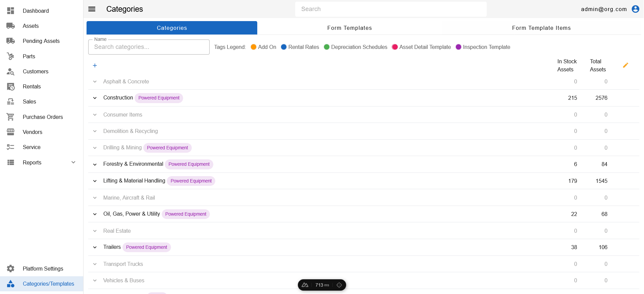This screenshot has width=644, height=294.
Task: Focus the Search categories name field
Action: [149, 47]
